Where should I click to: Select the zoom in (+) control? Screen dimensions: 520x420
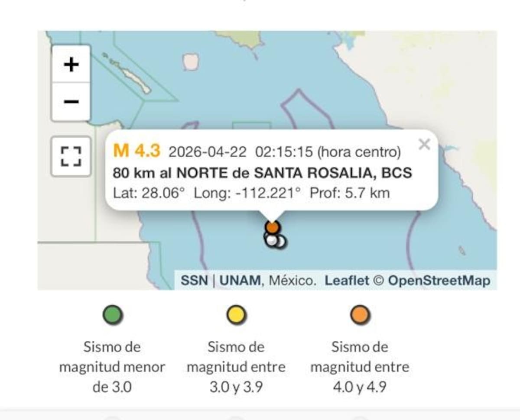pos(71,65)
